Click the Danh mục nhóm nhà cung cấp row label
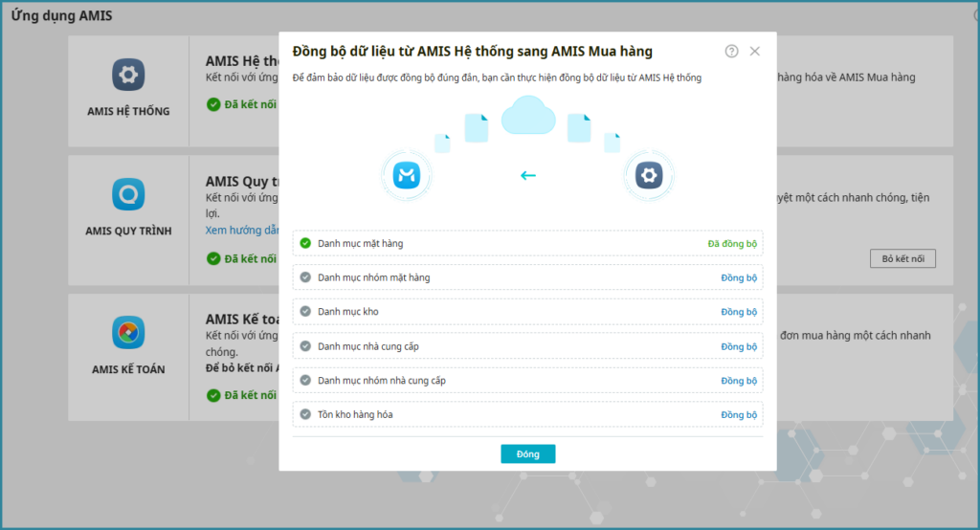 click(x=381, y=381)
